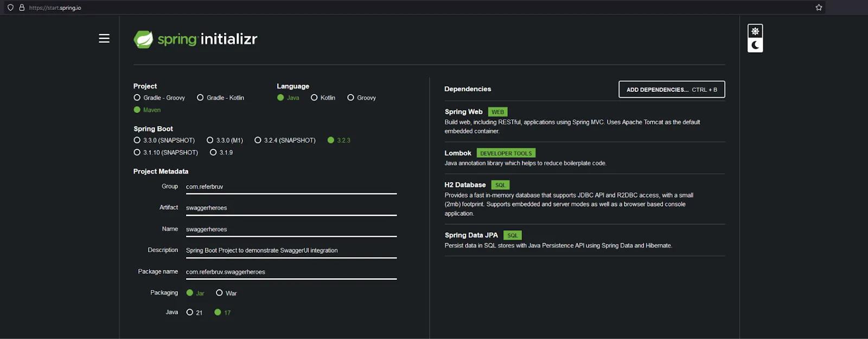Select Spring Boot 3.2.4 (SNAPSHOT)
Image resolution: width=868 pixels, height=339 pixels.
tap(285, 140)
